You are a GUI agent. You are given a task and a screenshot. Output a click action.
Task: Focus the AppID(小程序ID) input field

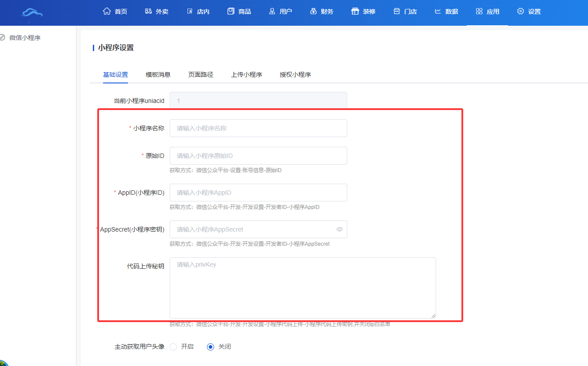click(x=258, y=193)
